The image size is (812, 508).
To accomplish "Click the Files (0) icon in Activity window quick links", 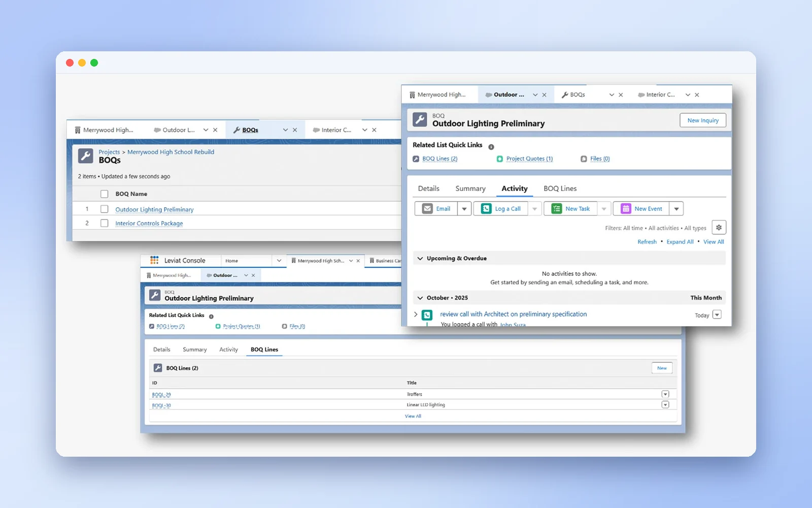I will coord(584,159).
